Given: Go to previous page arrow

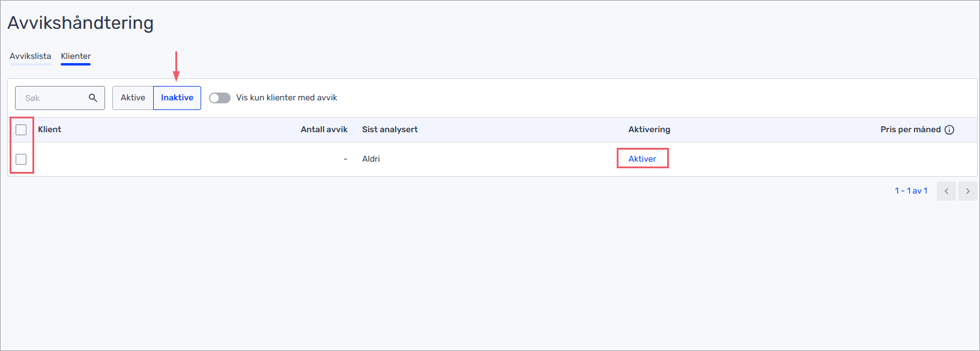Looking at the screenshot, I should click(946, 191).
